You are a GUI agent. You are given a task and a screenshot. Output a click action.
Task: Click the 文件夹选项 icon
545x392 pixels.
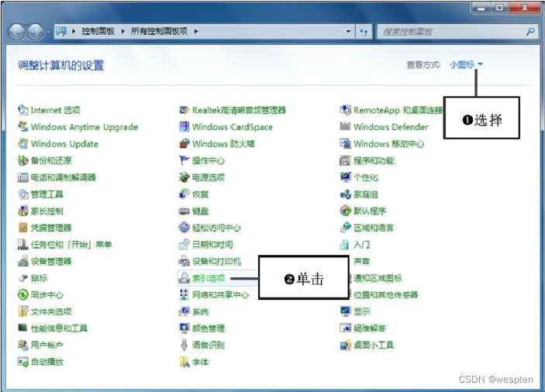pos(23,311)
